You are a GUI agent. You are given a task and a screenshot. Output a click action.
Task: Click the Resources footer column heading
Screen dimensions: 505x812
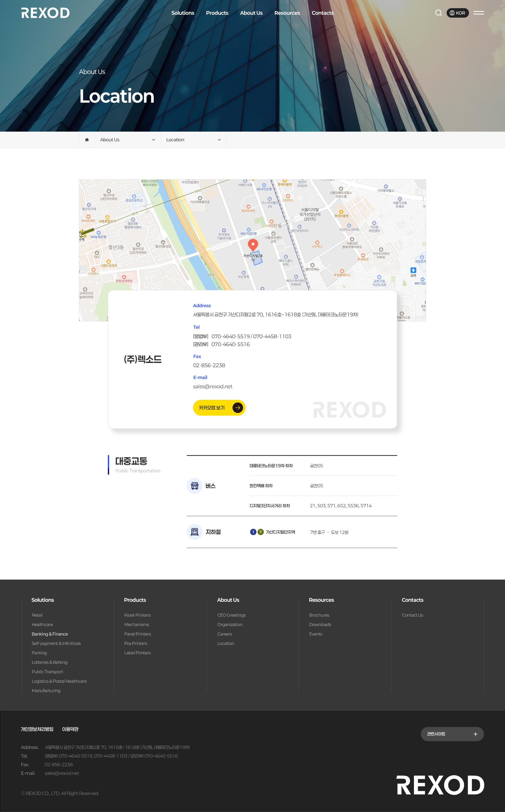tap(321, 600)
